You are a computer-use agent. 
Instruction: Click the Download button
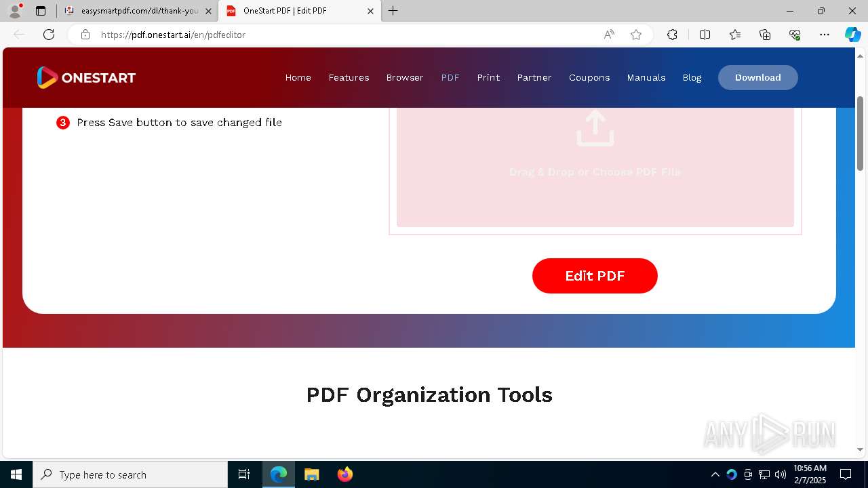click(757, 77)
